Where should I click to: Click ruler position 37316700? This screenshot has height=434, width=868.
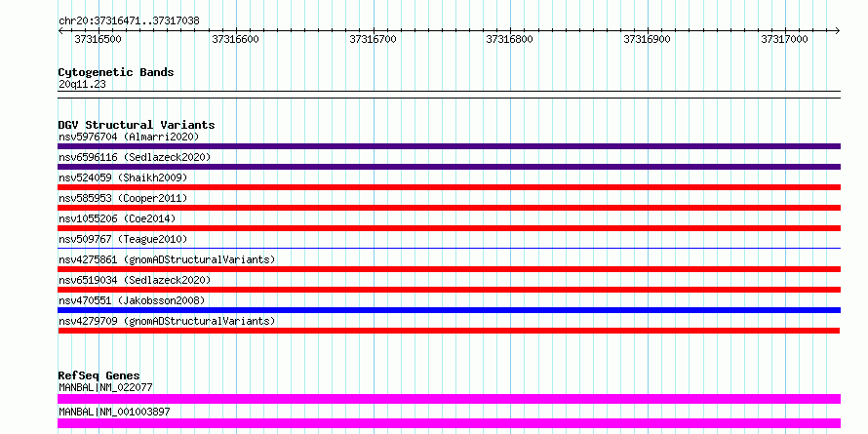(x=373, y=39)
